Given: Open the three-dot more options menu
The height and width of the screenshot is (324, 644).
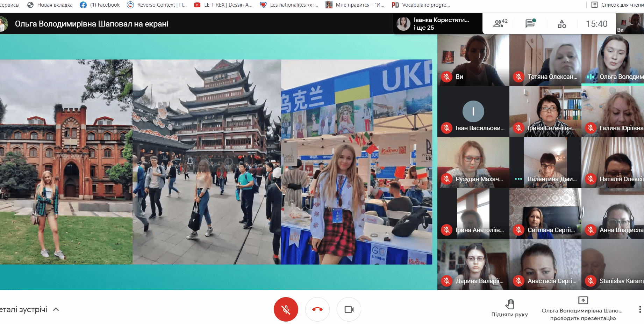Looking at the screenshot, I should pyautogui.click(x=639, y=309).
